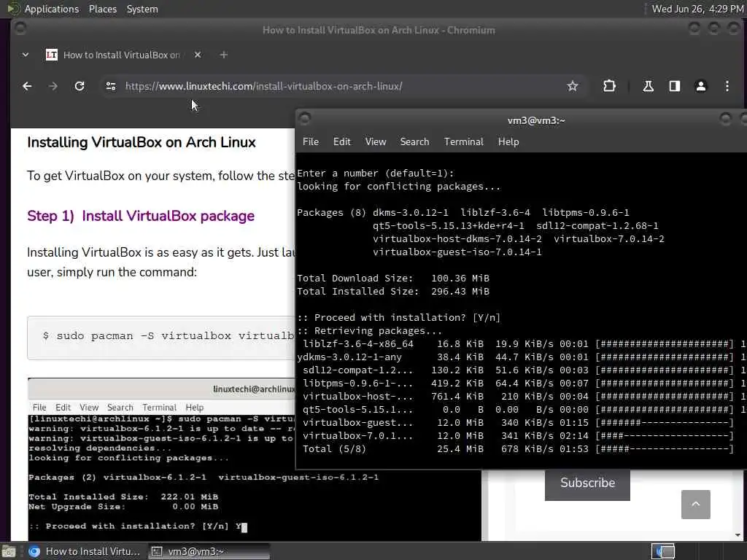The width and height of the screenshot is (747, 560).
Task: Click the Subscribe button on the webpage
Action: coord(587,483)
